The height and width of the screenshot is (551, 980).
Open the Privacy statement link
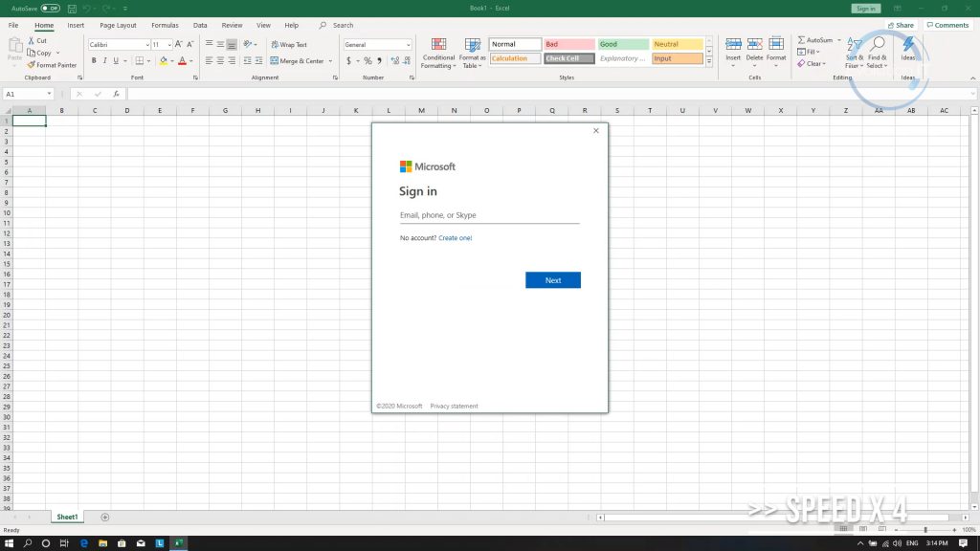click(454, 406)
